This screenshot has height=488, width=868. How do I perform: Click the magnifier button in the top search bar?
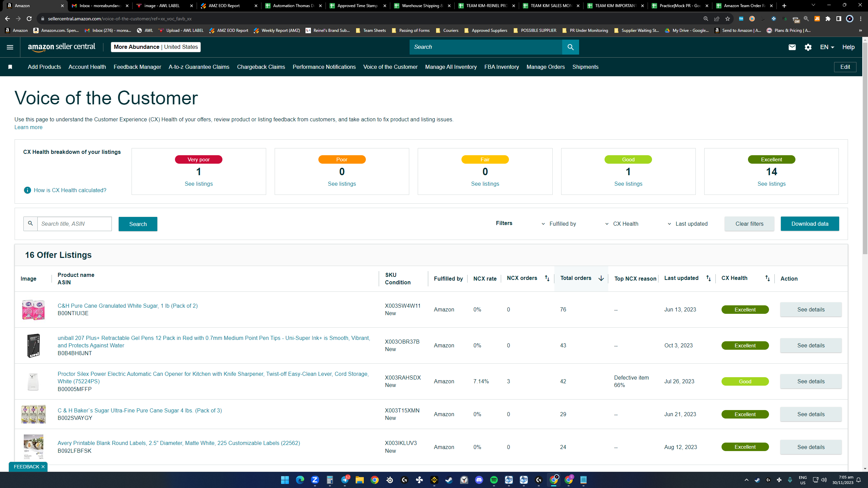[x=571, y=47]
